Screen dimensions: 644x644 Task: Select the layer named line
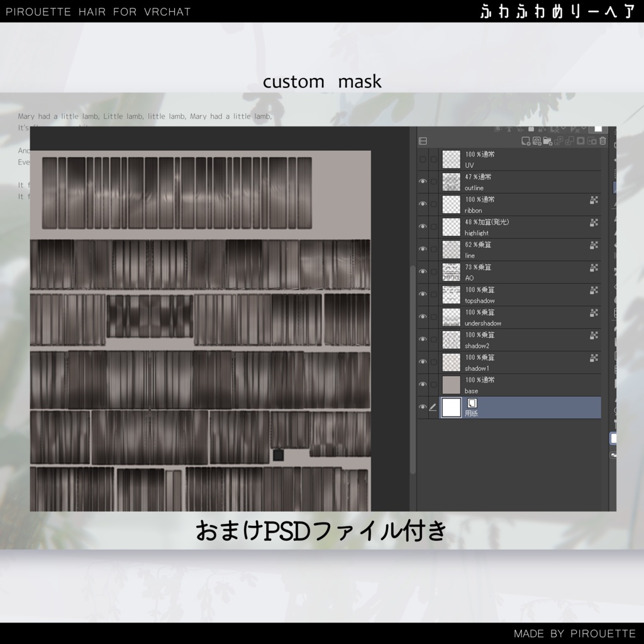(x=520, y=250)
